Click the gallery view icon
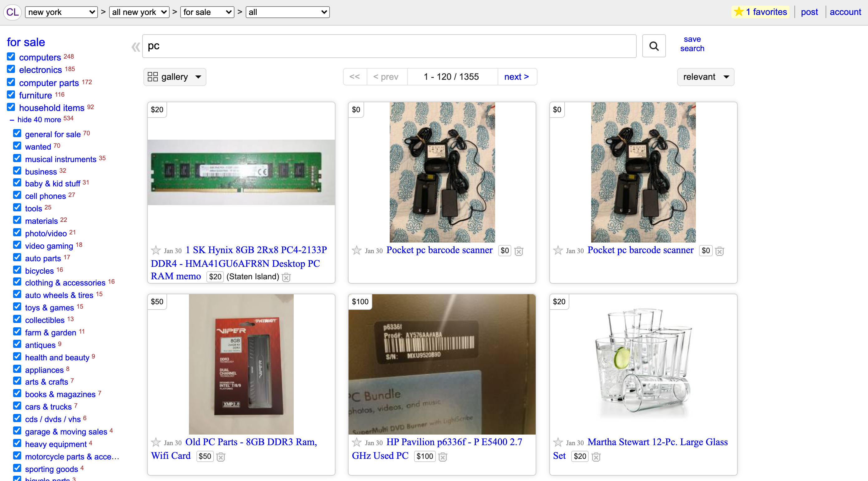868x481 pixels. click(x=153, y=76)
